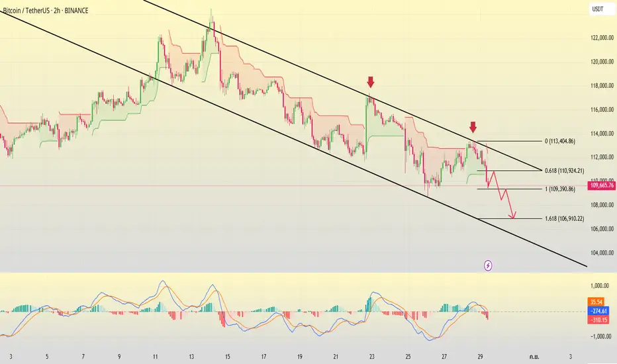Click the 120,000.00 price axis label
Image resolution: width=617 pixels, height=364 pixels.
(x=602, y=62)
